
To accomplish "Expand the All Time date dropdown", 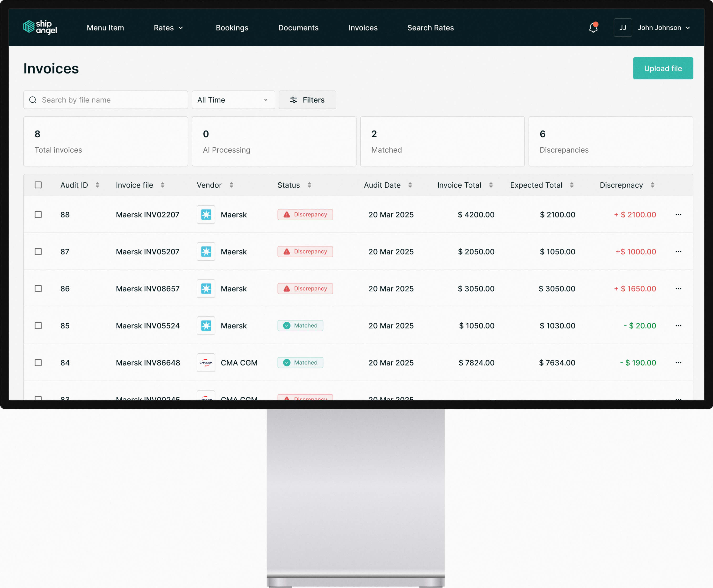I will [233, 100].
